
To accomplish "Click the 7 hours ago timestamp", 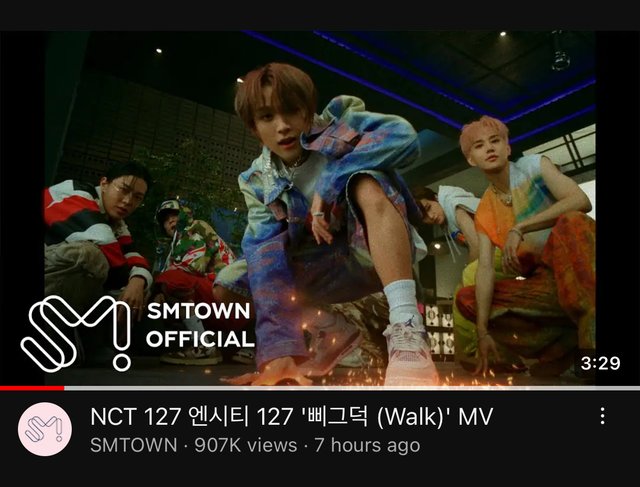I will click(367, 445).
